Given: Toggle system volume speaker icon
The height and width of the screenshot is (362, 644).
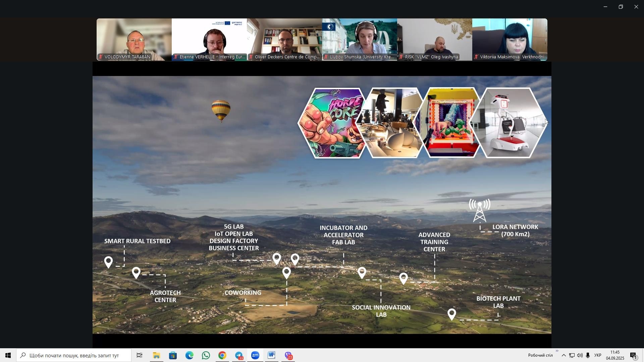Looking at the screenshot, I should point(580,356).
